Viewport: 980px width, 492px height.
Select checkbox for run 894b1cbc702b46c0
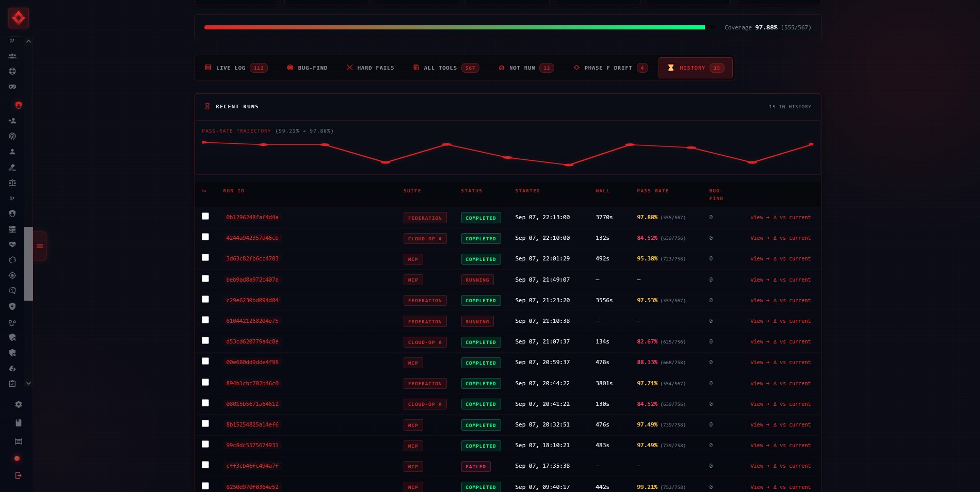[205, 382]
